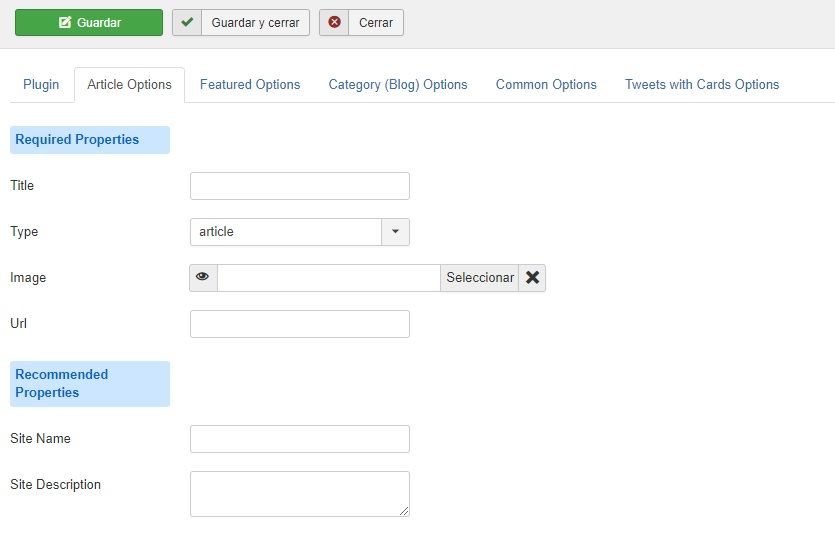Focus the Title input field
The height and width of the screenshot is (545, 835).
(x=300, y=186)
